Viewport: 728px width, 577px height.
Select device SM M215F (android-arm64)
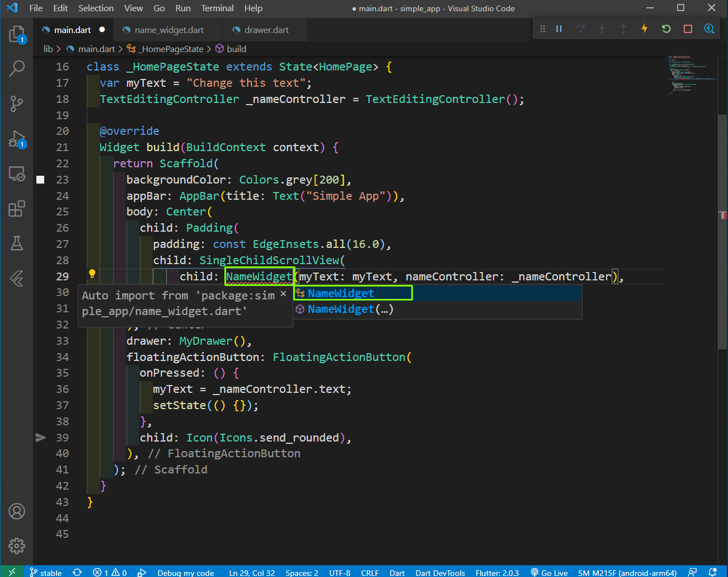tap(627, 573)
